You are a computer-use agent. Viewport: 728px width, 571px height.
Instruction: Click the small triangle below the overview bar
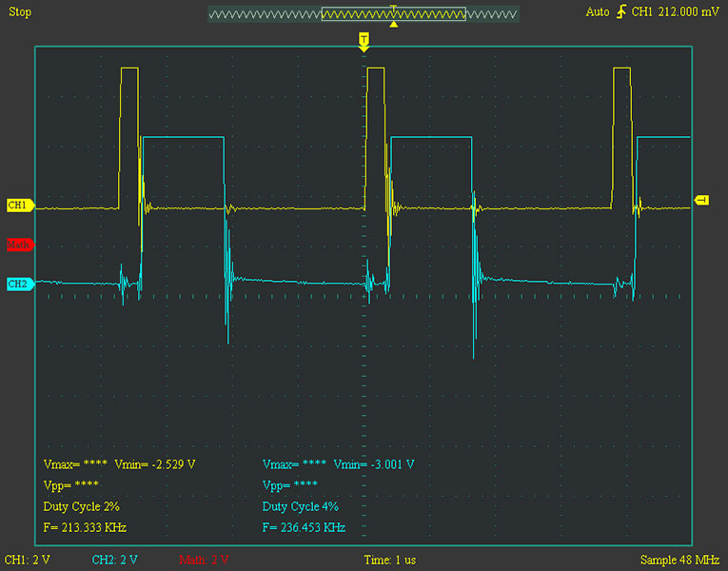point(394,24)
